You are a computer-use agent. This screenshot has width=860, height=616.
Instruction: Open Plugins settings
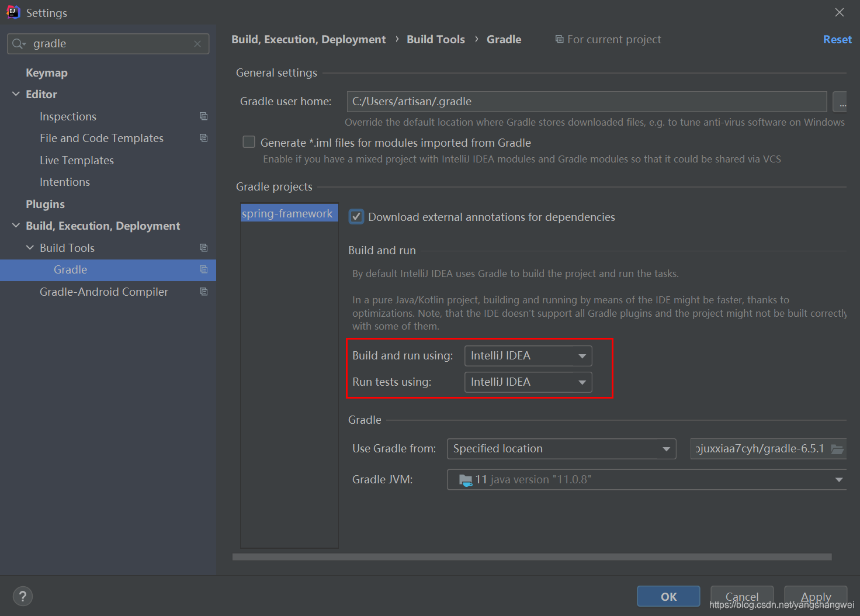pos(45,204)
